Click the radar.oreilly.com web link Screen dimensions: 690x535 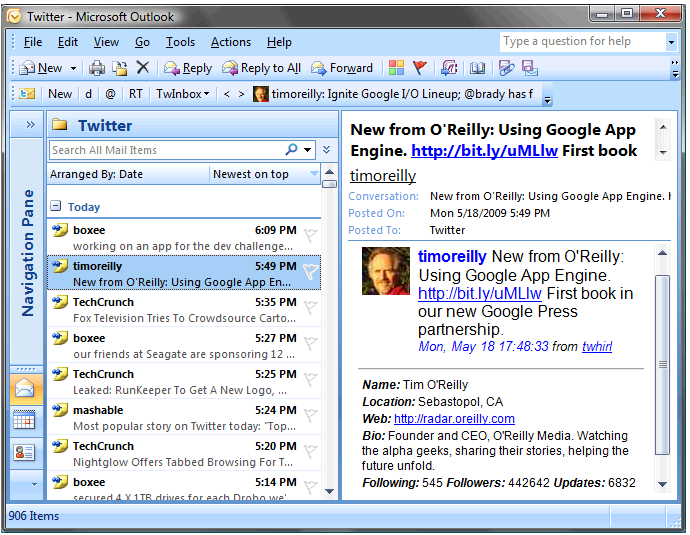(454, 419)
